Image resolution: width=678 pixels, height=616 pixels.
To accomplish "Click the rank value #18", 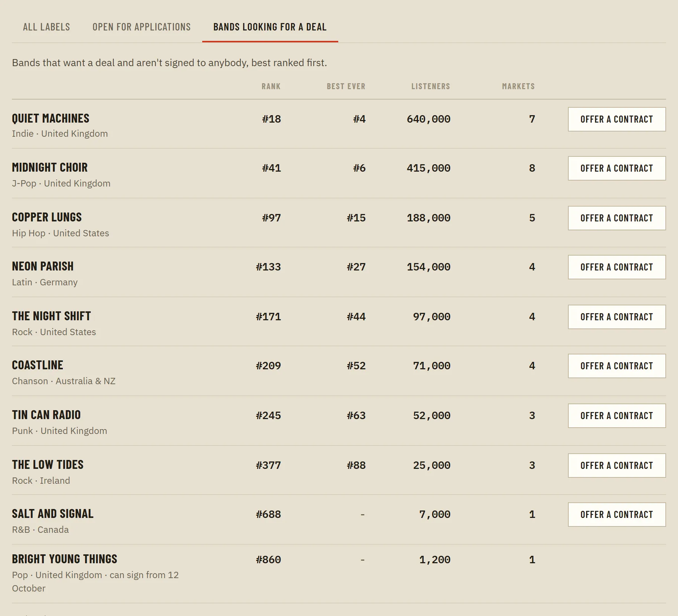I will point(271,119).
